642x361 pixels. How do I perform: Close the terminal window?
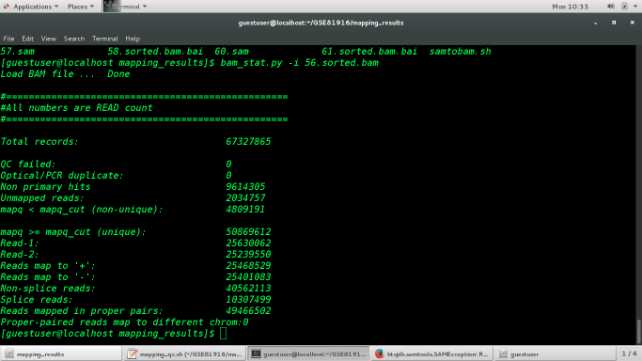pos(632,23)
